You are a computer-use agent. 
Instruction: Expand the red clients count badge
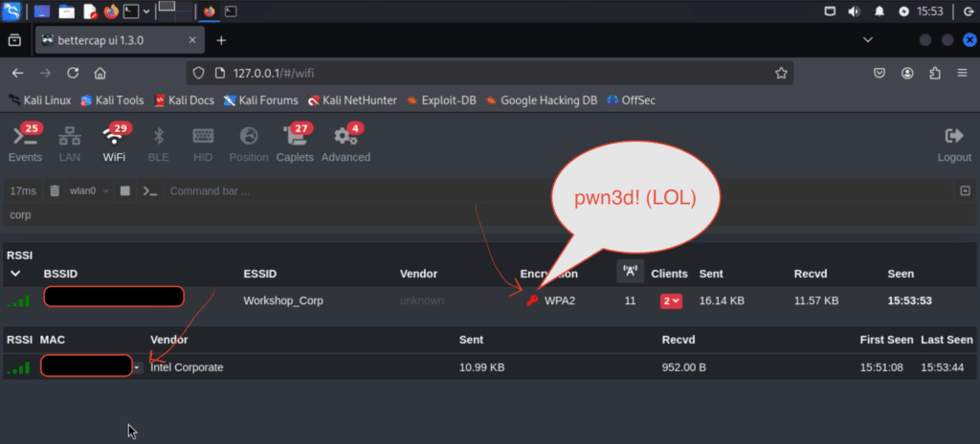point(671,300)
